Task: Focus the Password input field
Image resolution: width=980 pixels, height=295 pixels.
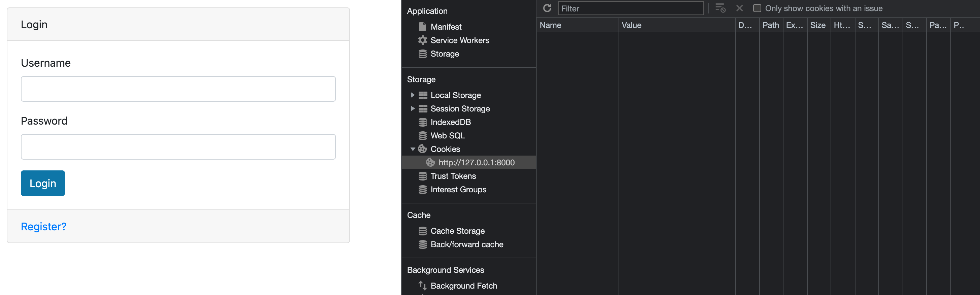Action: point(178,146)
